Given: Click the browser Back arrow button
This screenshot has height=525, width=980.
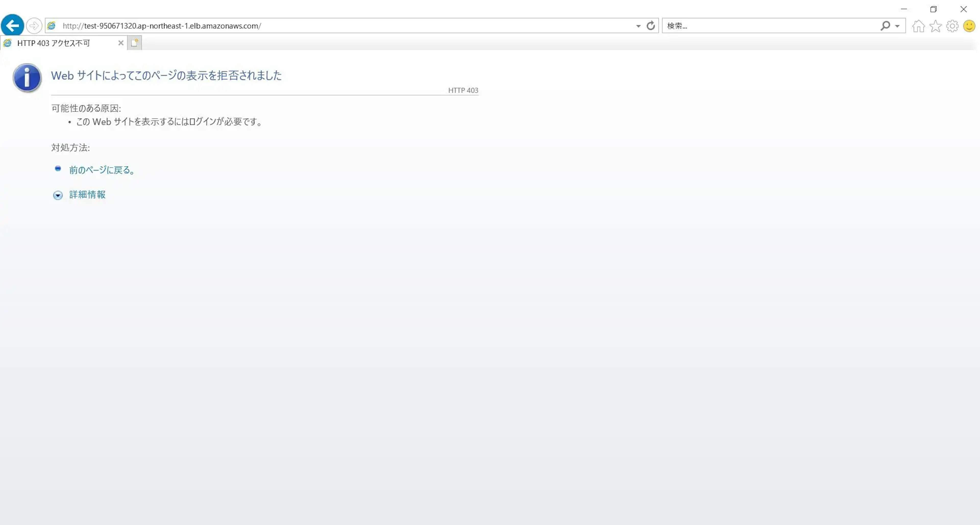Looking at the screenshot, I should point(13,26).
